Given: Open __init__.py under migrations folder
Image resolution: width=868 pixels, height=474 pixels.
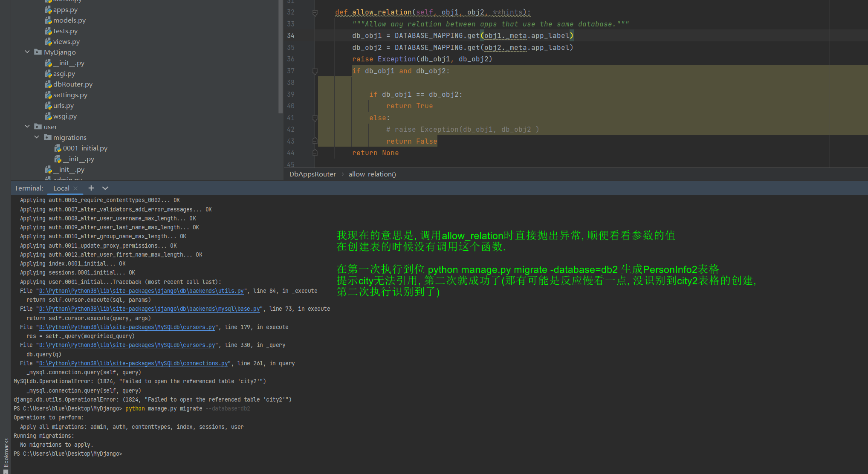Looking at the screenshot, I should 78,159.
